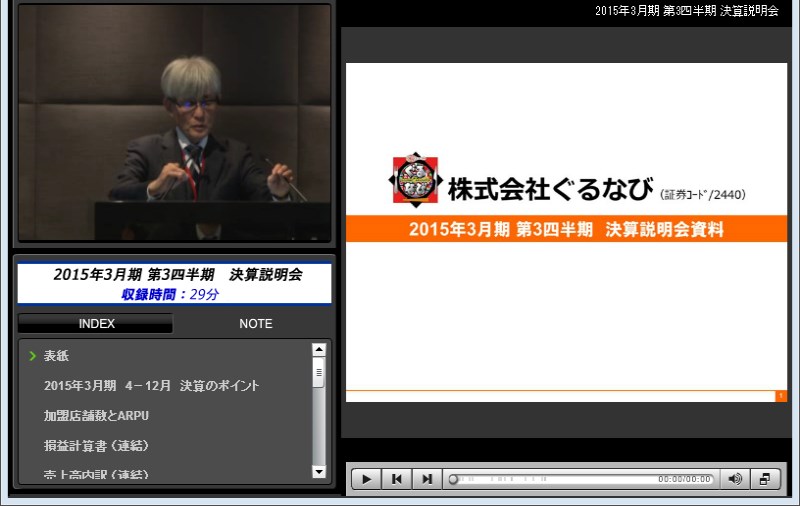The image size is (800, 506).
Task: Jump to the previous slide chapter
Action: pos(396,479)
